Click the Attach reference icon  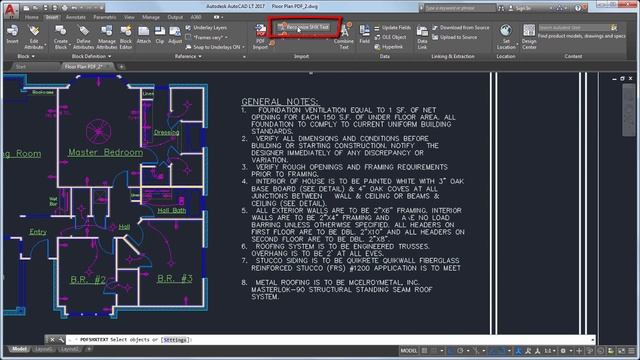coord(144,31)
